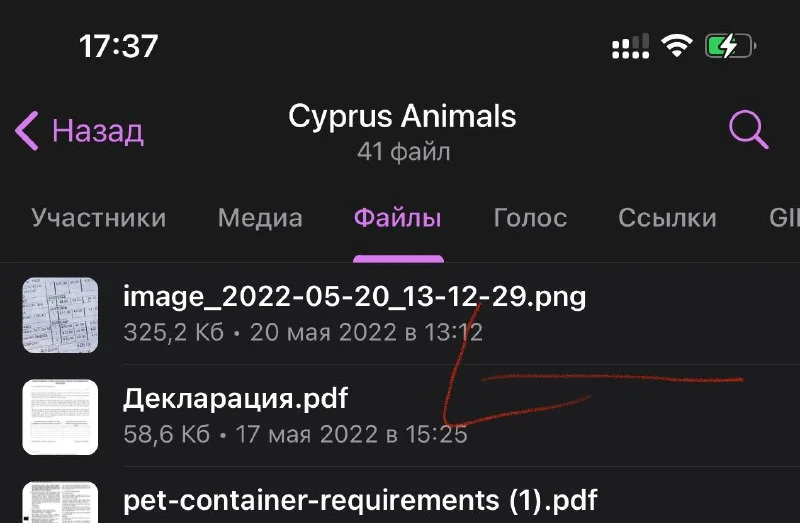Switch to the Медиа tab
Viewport: 800px width, 523px height.
tap(260, 218)
